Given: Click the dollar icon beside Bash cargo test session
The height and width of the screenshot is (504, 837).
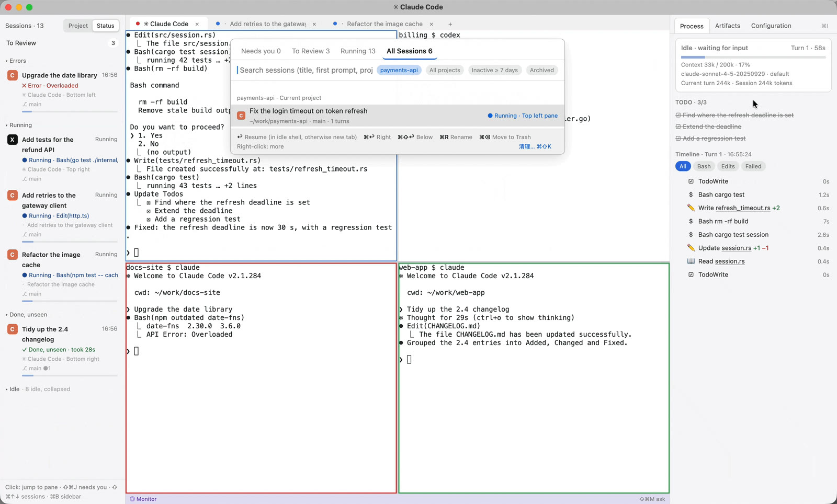Looking at the screenshot, I should click(691, 235).
